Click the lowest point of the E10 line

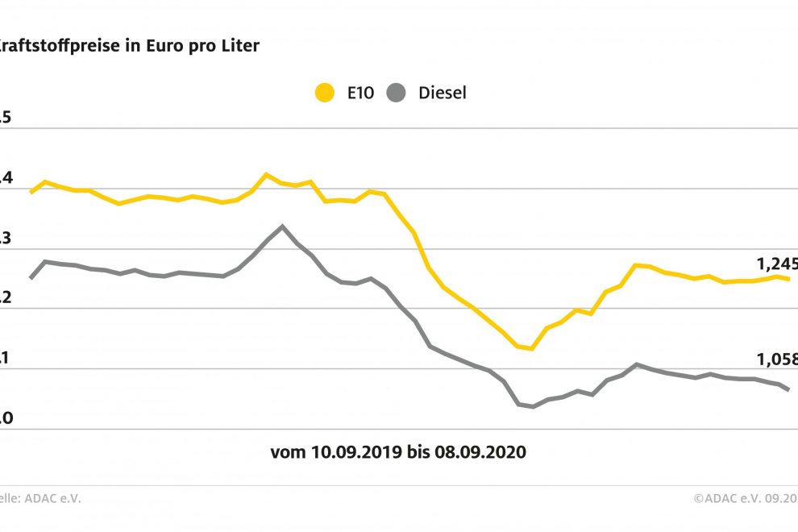pos(531,348)
